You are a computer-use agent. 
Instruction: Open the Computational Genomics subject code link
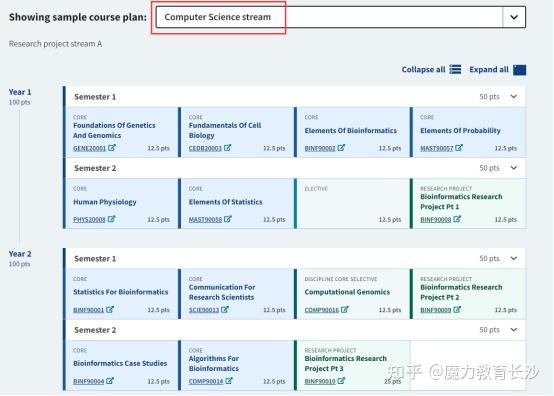pyautogui.click(x=322, y=310)
